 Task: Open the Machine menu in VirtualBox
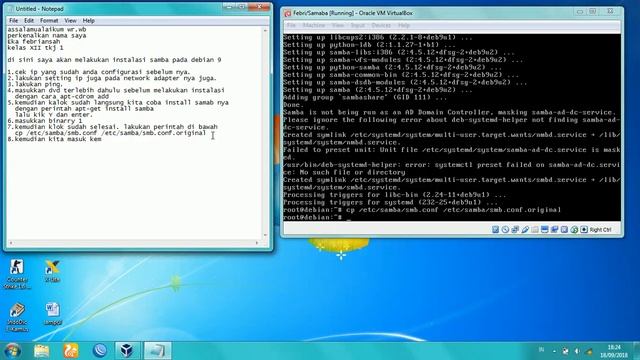[313, 25]
